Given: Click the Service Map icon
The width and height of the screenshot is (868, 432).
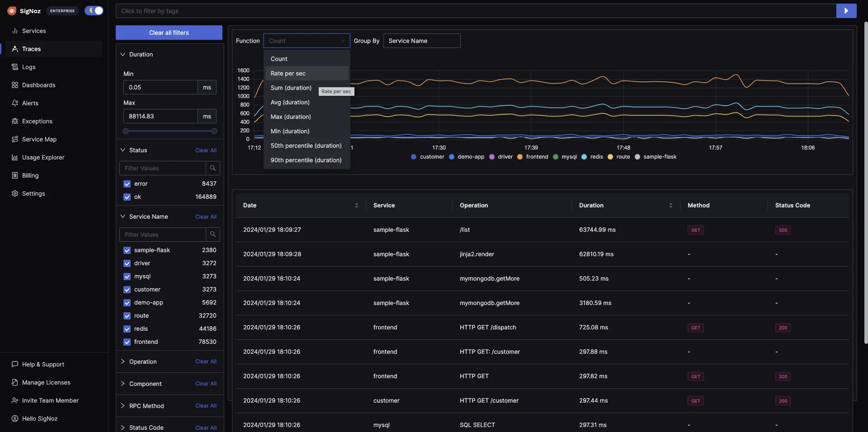Looking at the screenshot, I should 15,139.
